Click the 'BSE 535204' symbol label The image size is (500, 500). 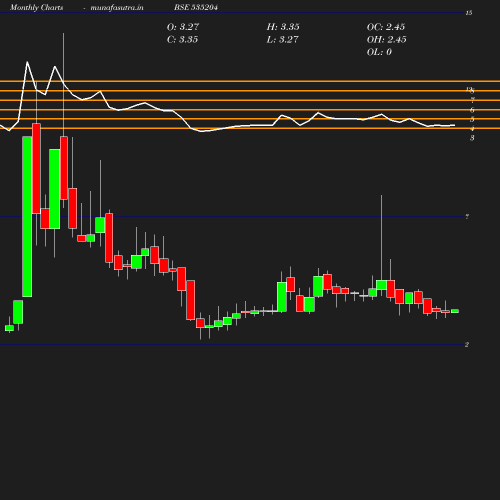point(196,7)
